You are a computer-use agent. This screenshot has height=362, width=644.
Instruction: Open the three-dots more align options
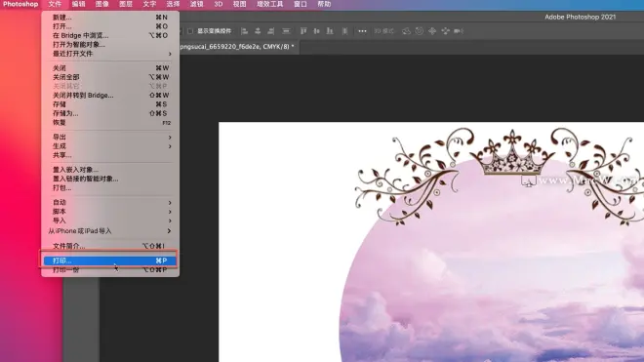362,31
